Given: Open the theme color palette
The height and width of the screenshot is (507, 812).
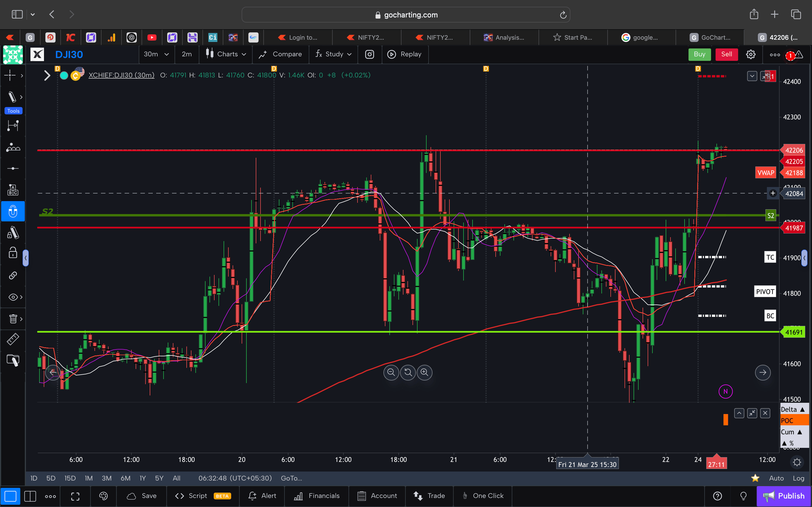Looking at the screenshot, I should click(103, 496).
